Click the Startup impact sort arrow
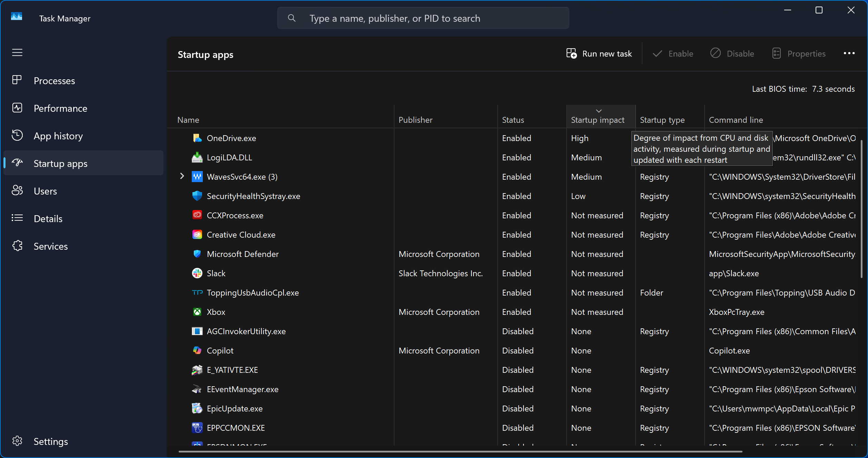 (598, 110)
